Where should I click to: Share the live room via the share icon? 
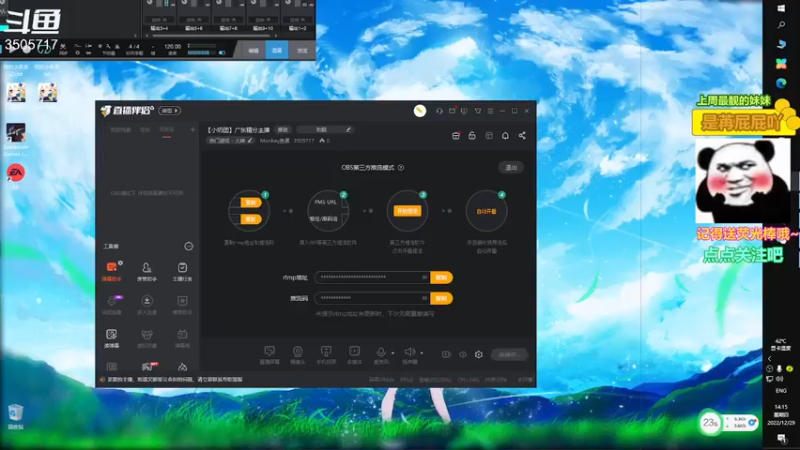point(522,136)
